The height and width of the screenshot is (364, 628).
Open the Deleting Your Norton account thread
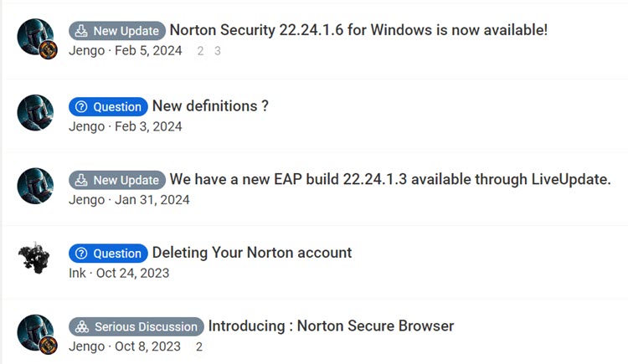[x=251, y=253]
